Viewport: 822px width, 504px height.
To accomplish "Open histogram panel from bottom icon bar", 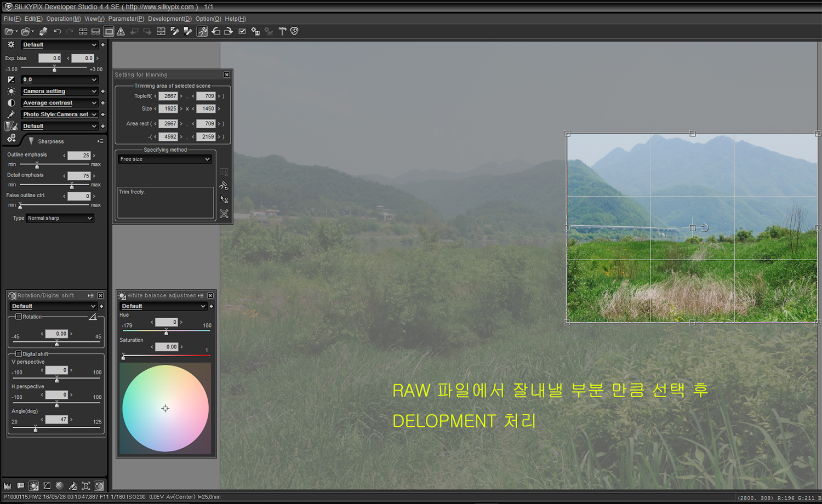I will point(8,486).
